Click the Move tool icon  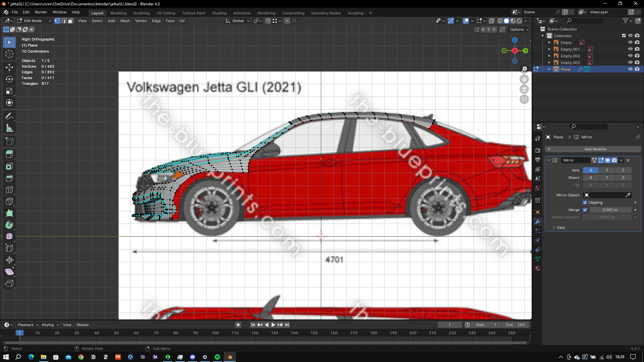tap(9, 67)
